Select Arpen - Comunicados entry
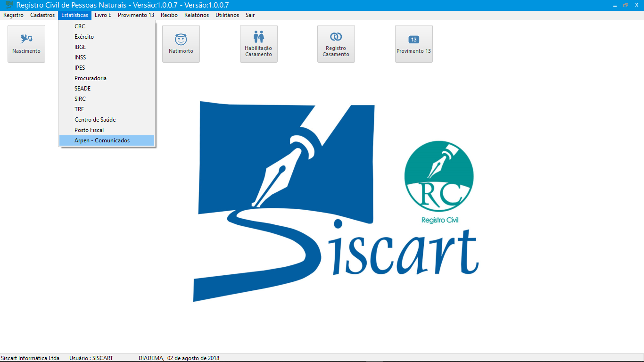The height and width of the screenshot is (362, 644). point(107,140)
